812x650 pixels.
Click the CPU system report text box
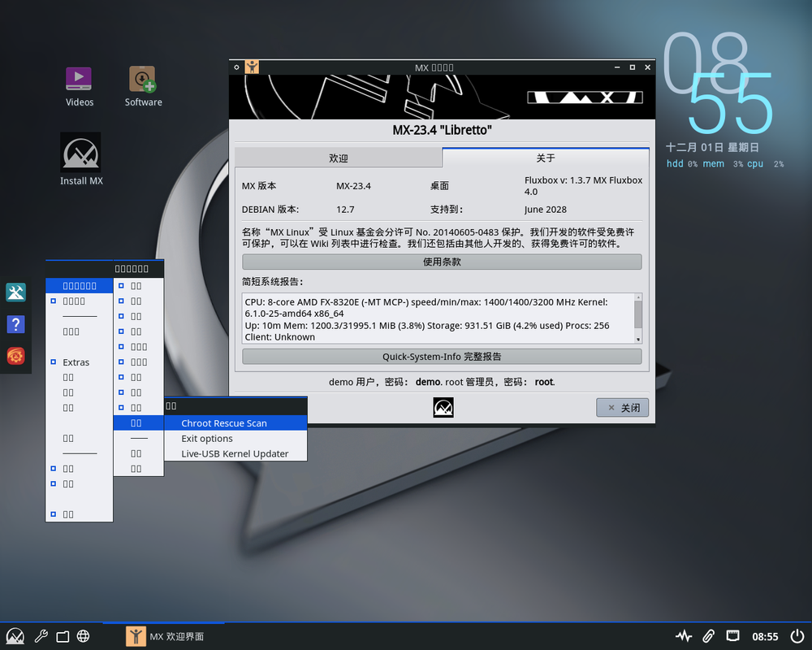[x=438, y=318]
